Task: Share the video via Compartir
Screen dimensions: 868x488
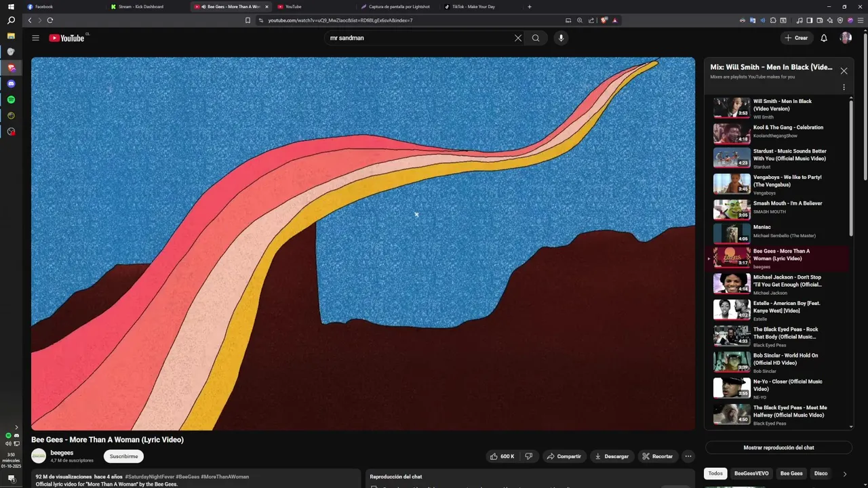Action: pyautogui.click(x=564, y=456)
